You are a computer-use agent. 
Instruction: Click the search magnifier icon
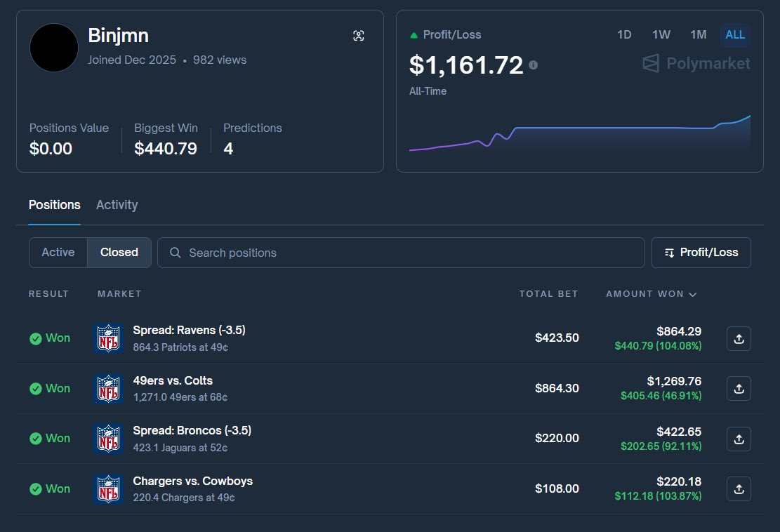(x=175, y=253)
